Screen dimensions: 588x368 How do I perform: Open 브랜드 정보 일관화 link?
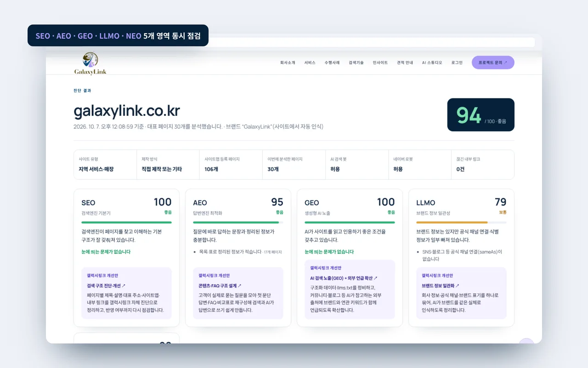tap(441, 286)
